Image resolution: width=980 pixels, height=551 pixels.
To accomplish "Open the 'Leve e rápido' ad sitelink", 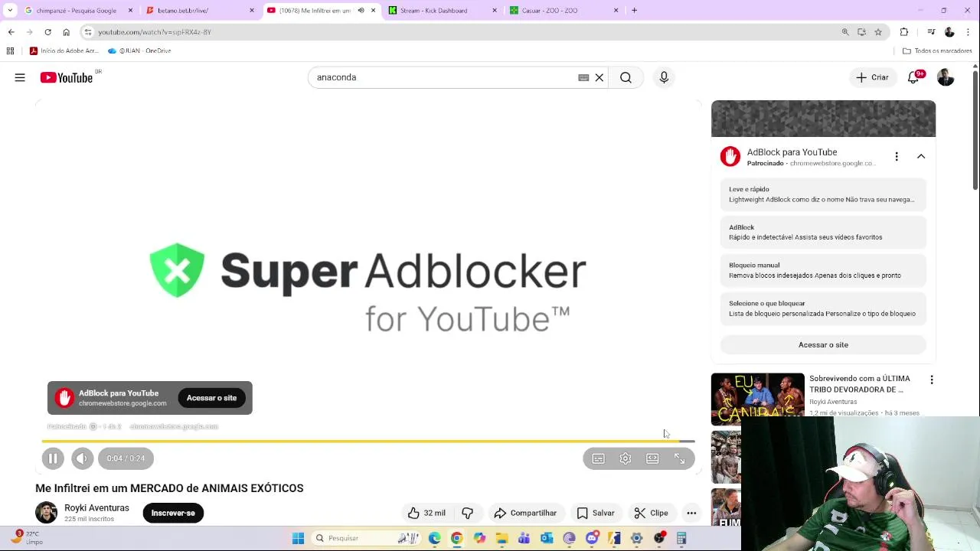I will click(x=823, y=194).
